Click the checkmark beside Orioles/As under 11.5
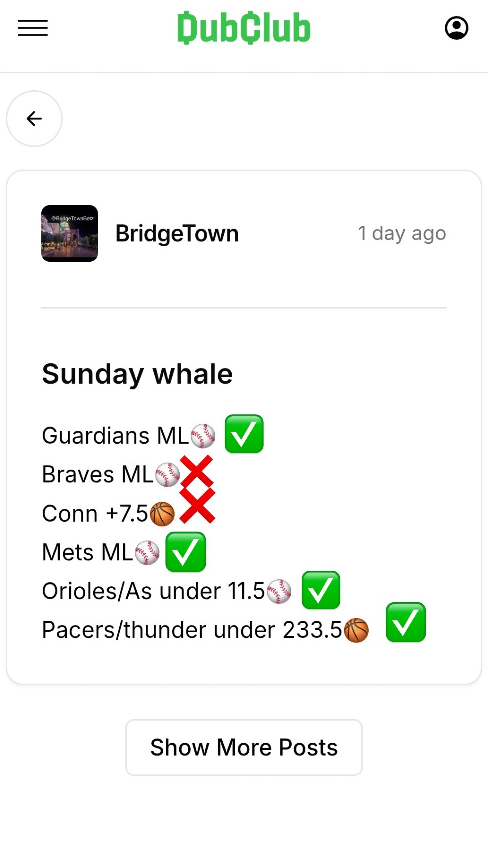 (321, 590)
